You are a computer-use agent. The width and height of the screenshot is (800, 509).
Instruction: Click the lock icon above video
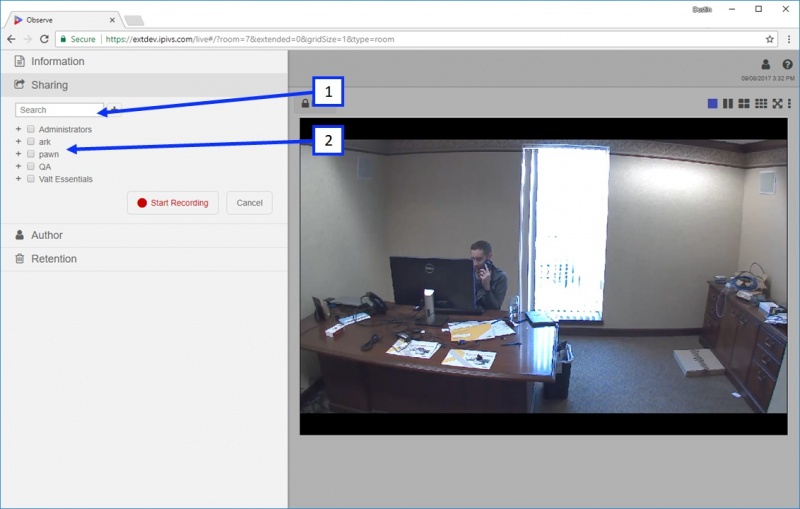tap(305, 104)
